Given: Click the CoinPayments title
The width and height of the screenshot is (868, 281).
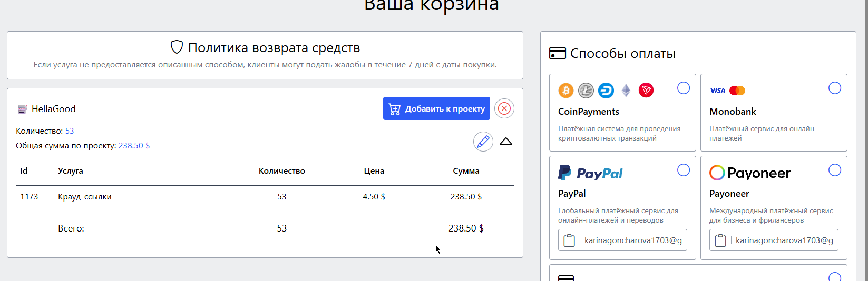Looking at the screenshot, I should (589, 112).
